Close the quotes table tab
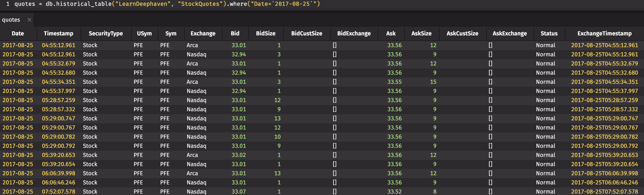Screen dimensions: 644x195 (x=29, y=20)
